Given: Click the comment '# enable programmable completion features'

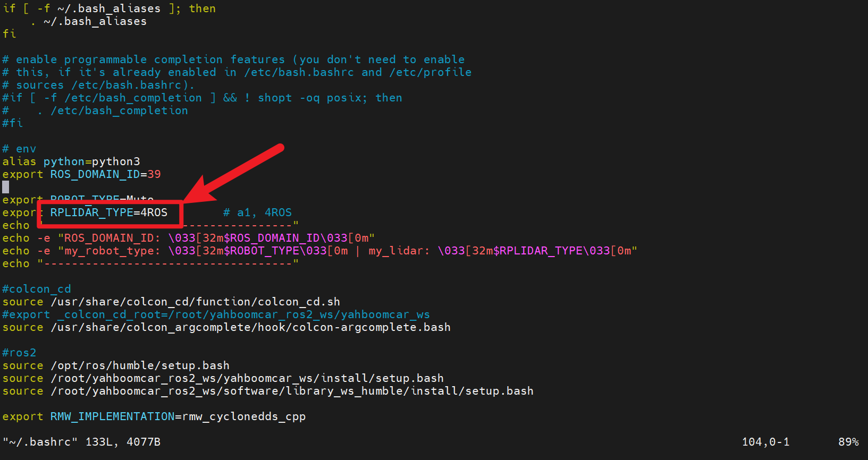Looking at the screenshot, I should [x=233, y=59].
